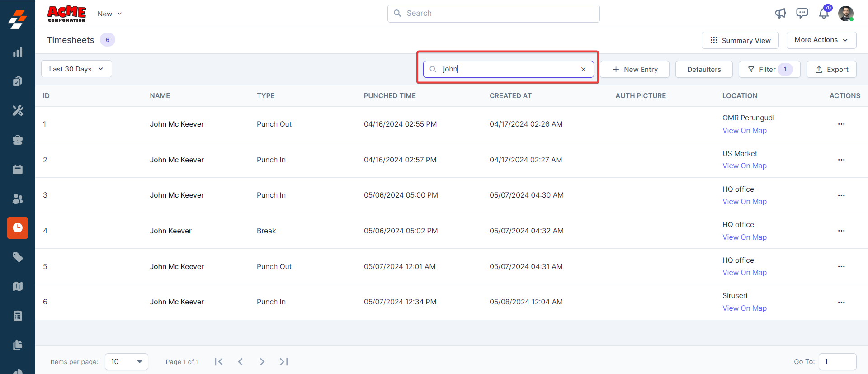
Task: Click the Go To page input field
Action: tap(837, 362)
